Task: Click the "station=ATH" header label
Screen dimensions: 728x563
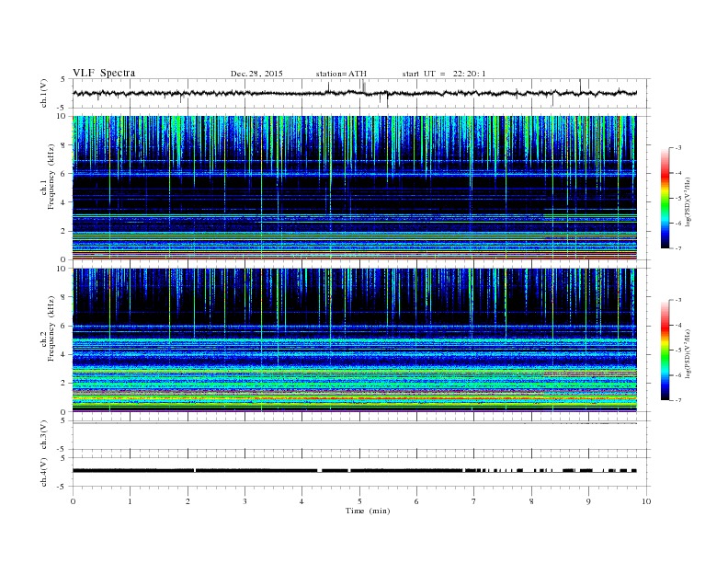Action: (x=341, y=74)
